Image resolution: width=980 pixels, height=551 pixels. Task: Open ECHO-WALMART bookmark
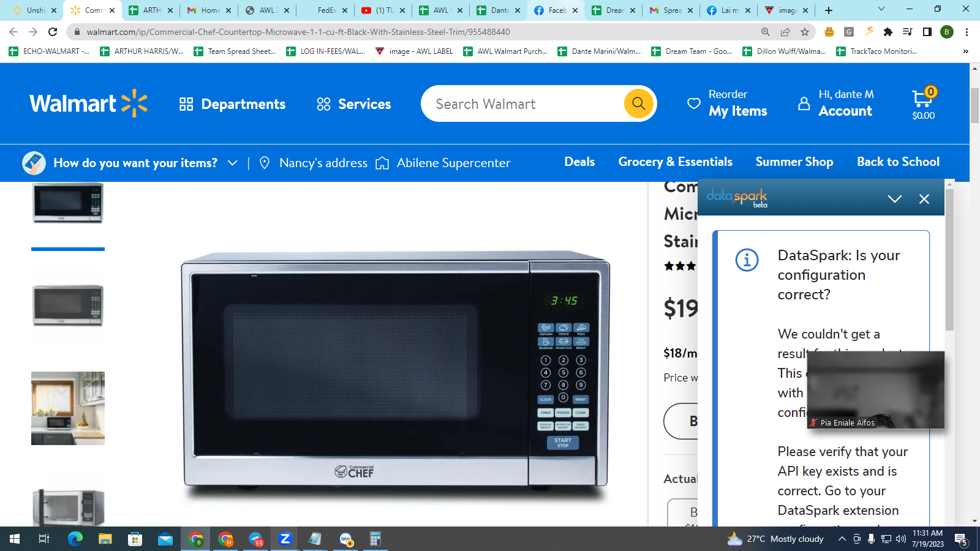click(50, 51)
